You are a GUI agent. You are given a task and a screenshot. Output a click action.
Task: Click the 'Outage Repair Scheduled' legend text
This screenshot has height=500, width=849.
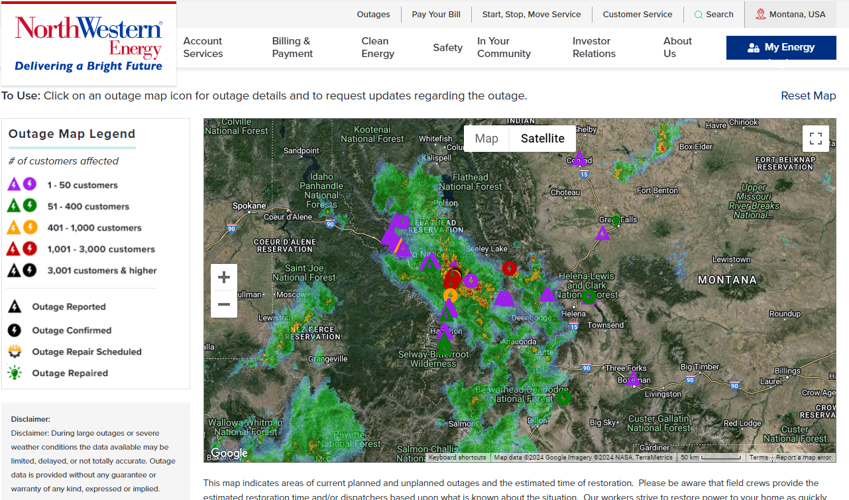tap(87, 352)
